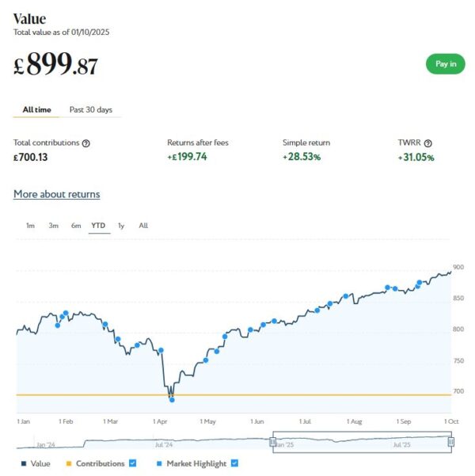Show the All chart range
Screen dimensions: 475x476
[143, 226]
